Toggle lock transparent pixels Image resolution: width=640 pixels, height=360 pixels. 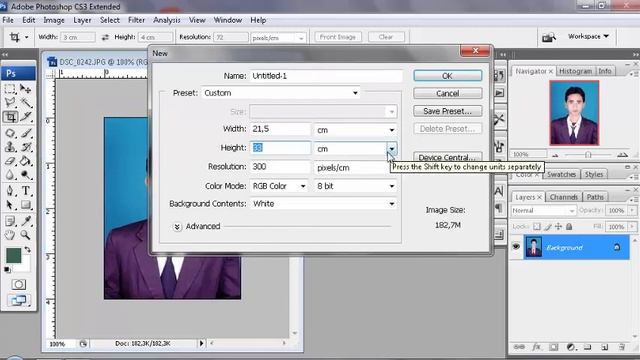click(x=537, y=227)
